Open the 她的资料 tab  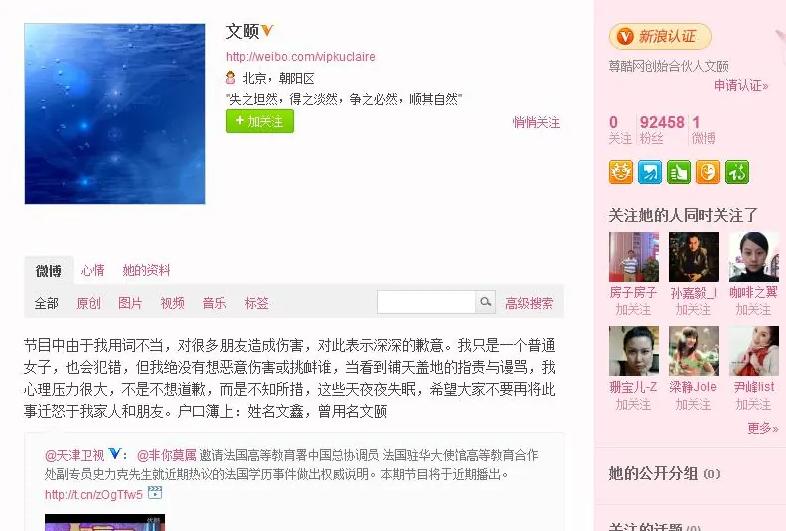[x=146, y=271]
